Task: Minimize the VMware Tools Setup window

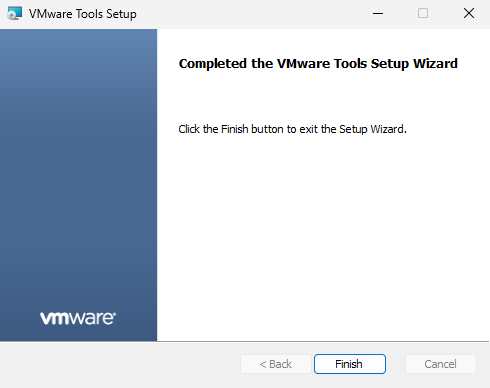Action: (x=378, y=14)
